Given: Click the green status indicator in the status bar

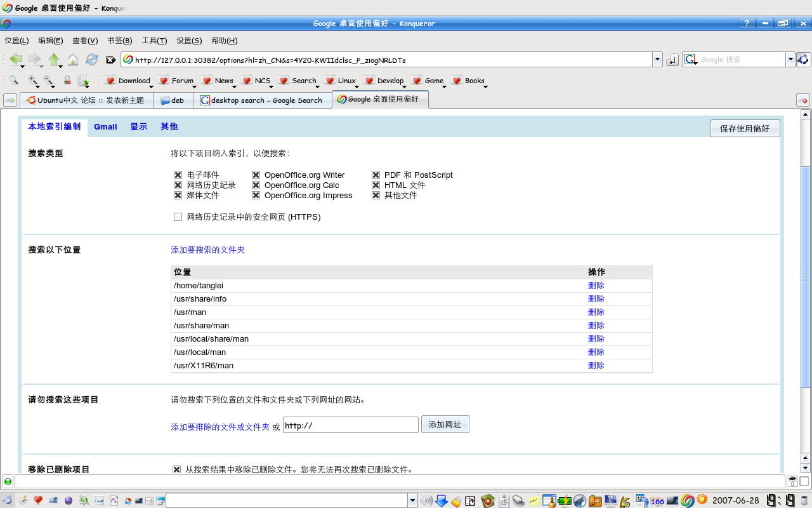Looking at the screenshot, I should [x=8, y=481].
